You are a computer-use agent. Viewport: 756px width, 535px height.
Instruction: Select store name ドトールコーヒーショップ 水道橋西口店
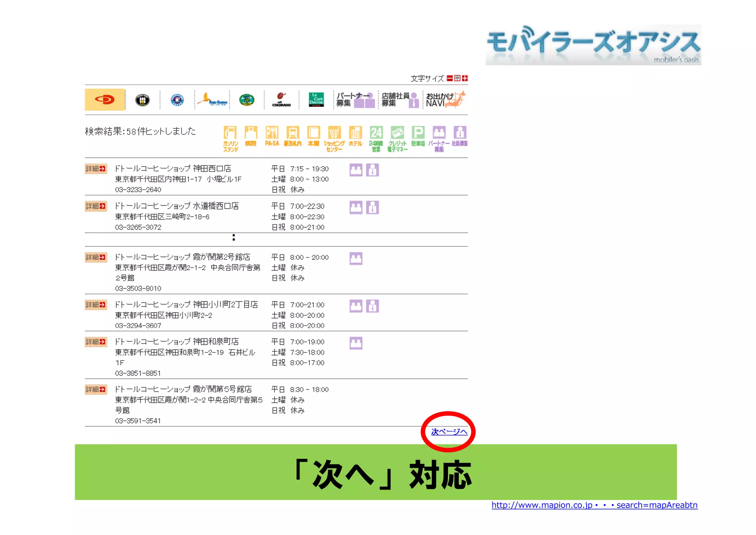click(x=176, y=206)
